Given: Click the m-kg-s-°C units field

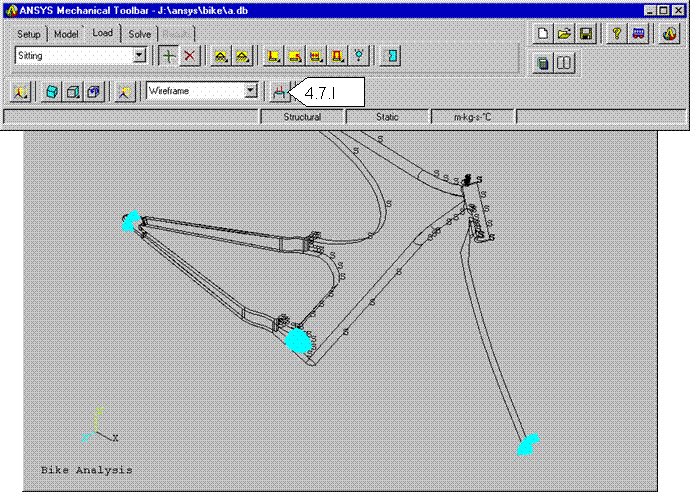Looking at the screenshot, I should pos(471,117).
